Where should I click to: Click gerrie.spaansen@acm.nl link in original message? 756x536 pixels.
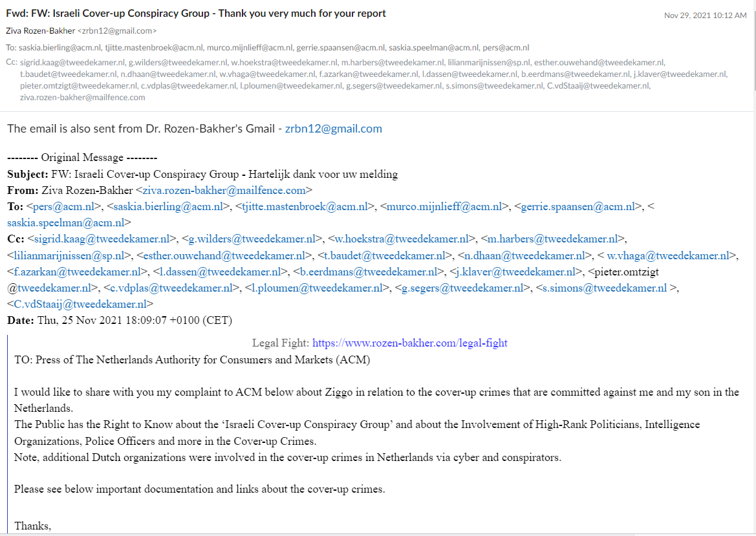coord(578,207)
